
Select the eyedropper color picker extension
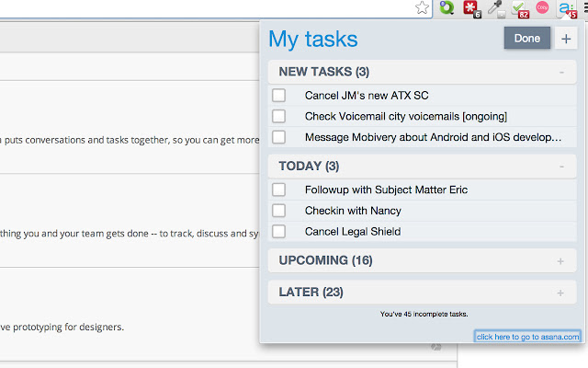(496, 8)
